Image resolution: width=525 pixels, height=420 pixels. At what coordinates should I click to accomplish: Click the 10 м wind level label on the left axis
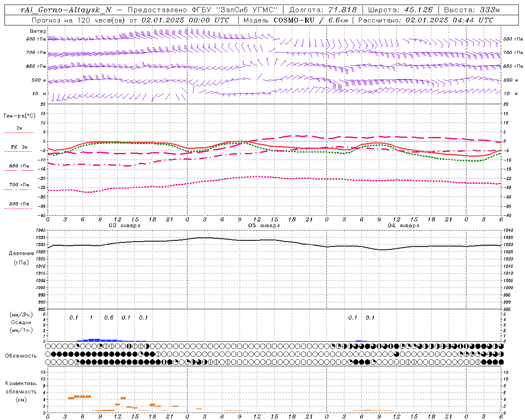pyautogui.click(x=39, y=94)
